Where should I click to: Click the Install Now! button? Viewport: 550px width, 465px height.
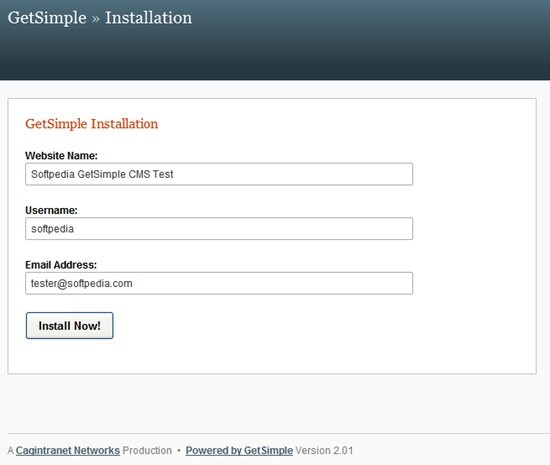click(69, 325)
